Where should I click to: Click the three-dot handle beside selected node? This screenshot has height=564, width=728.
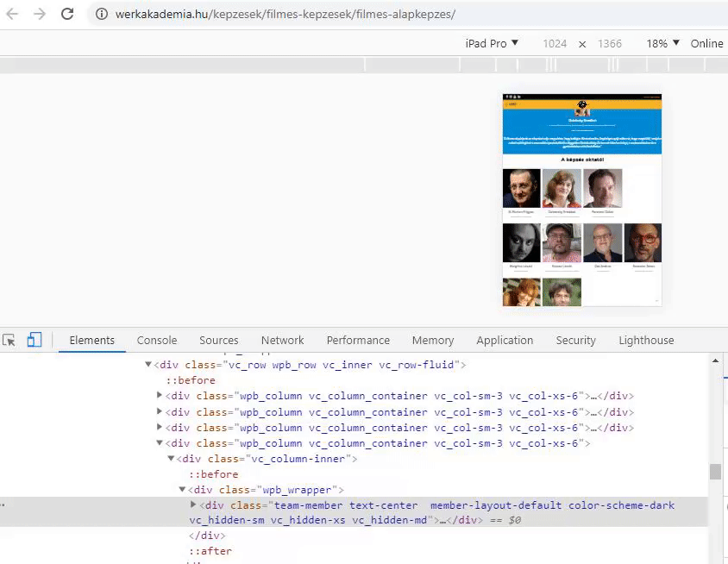pos(3,504)
